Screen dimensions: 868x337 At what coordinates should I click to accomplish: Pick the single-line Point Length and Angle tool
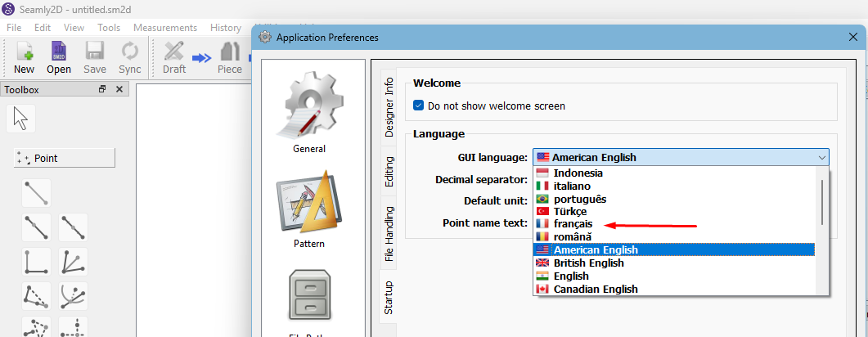pyautogui.click(x=36, y=192)
